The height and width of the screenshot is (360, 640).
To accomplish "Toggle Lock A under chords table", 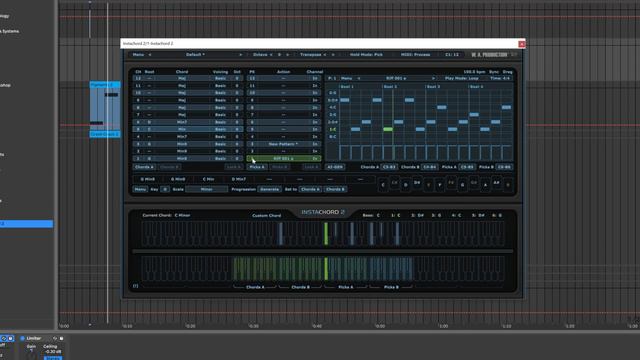I will tap(233, 167).
